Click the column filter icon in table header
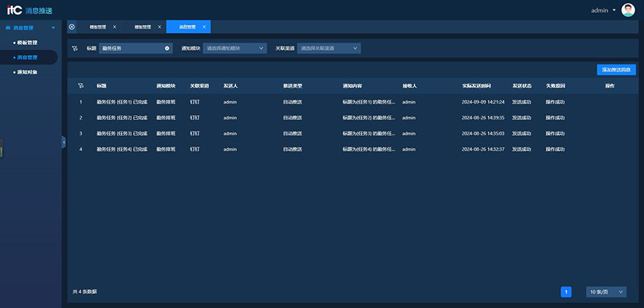The height and width of the screenshot is (308, 644). pos(81,86)
